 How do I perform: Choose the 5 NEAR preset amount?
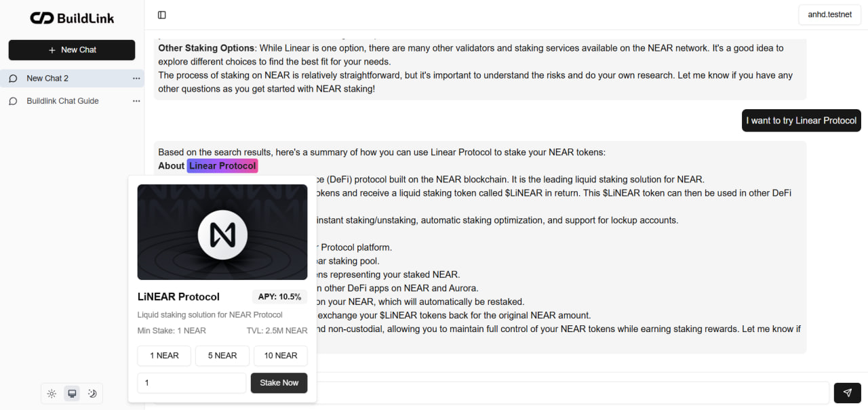click(222, 356)
